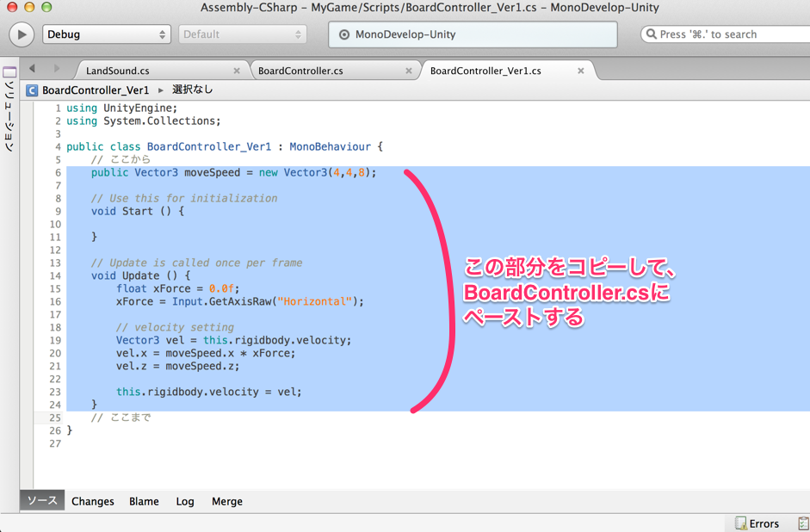This screenshot has width=810, height=532.
Task: Switch to the LandSound.cs tab
Action: [x=118, y=71]
